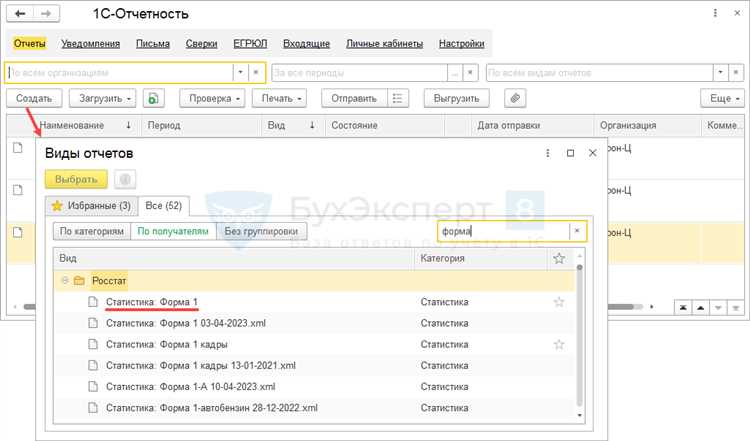Click yellow Выбрать button

76,179
